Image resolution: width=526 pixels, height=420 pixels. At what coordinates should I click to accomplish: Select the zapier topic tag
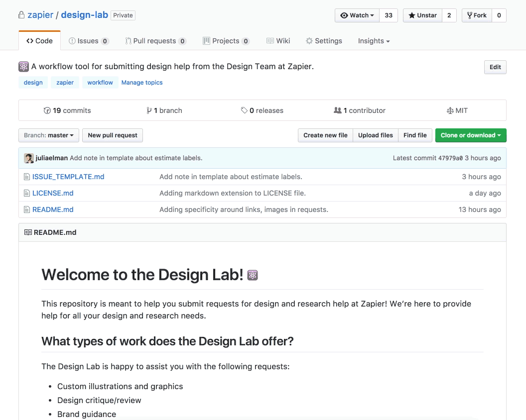pyautogui.click(x=65, y=83)
